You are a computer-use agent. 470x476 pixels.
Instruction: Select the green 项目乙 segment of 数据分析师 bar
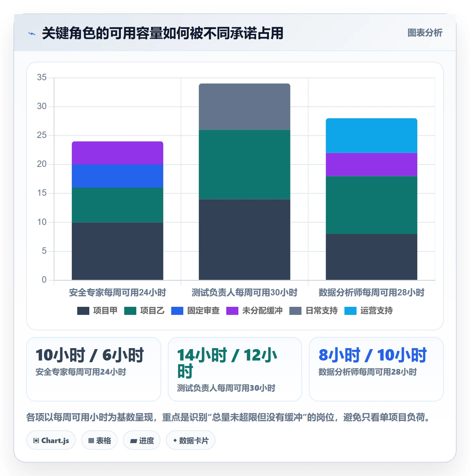tap(371, 205)
